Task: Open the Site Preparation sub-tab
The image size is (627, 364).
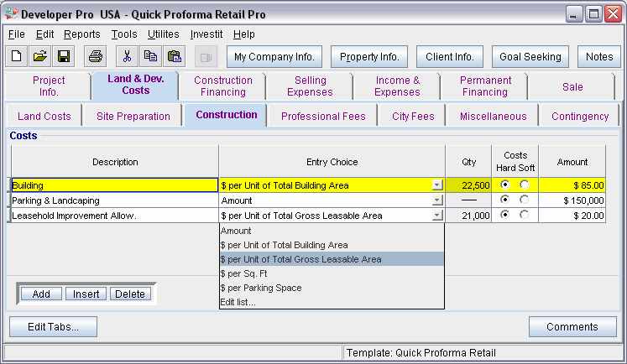Action: click(133, 117)
